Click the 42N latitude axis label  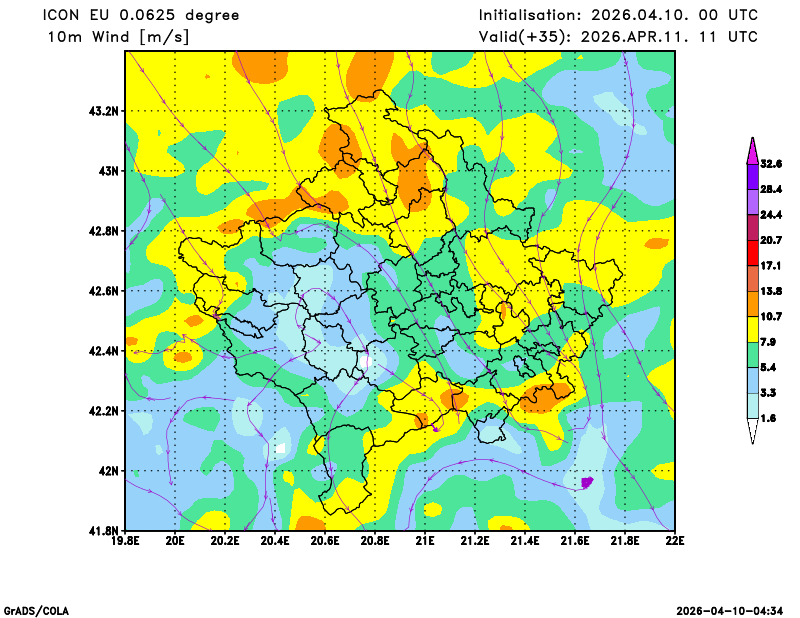tap(108, 471)
